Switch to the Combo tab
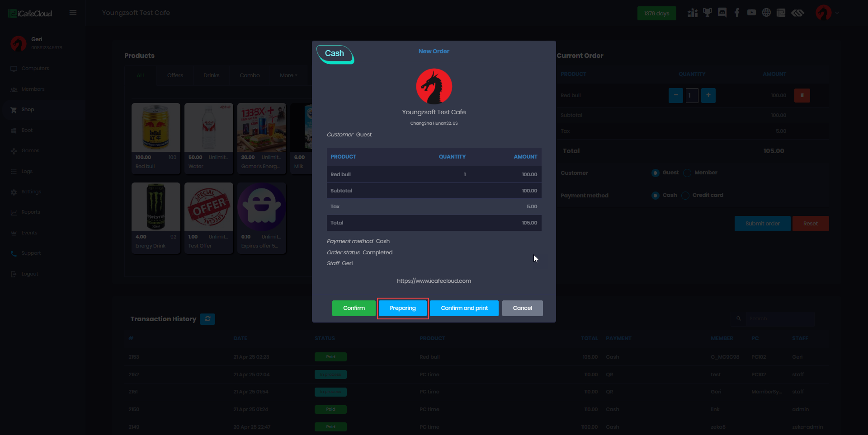 click(250, 75)
